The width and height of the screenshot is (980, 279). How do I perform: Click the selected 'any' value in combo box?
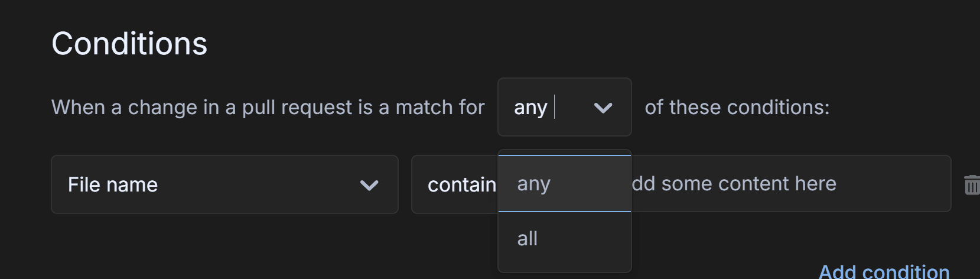pos(530,108)
